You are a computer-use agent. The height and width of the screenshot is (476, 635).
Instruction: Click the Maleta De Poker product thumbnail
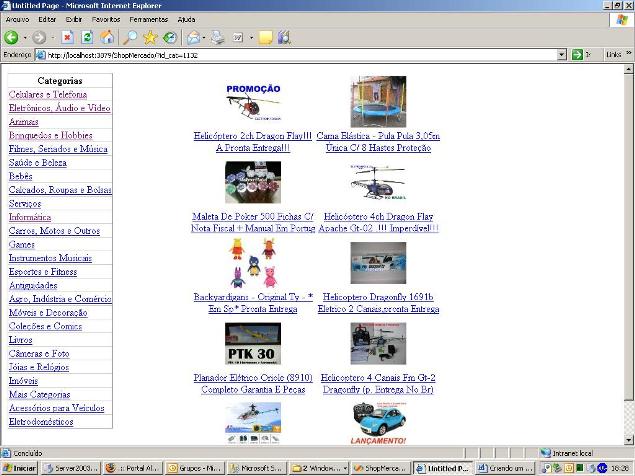click(253, 183)
